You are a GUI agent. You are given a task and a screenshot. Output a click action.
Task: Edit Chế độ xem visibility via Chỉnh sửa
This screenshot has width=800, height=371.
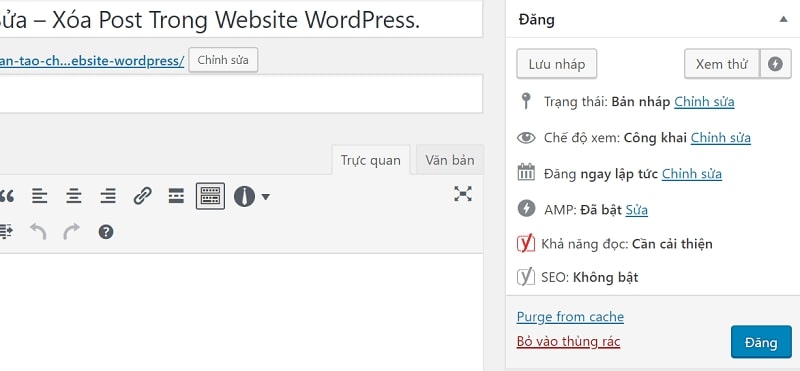(x=720, y=138)
